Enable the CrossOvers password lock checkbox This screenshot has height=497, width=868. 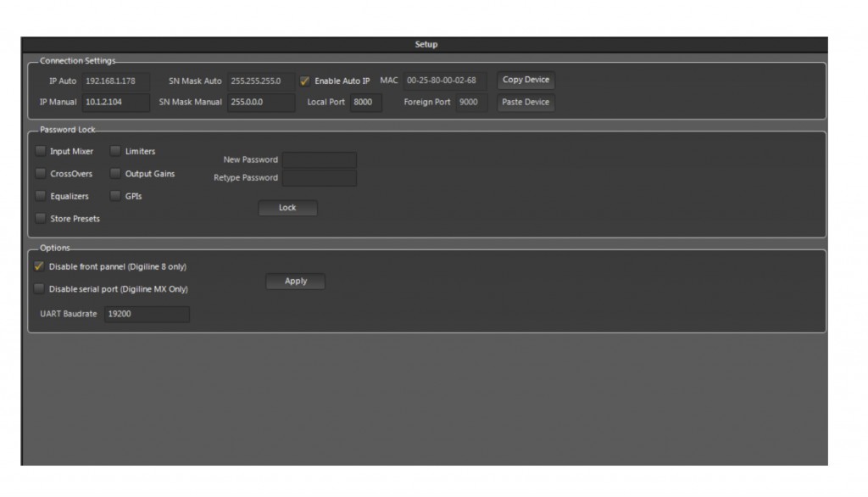click(x=41, y=174)
